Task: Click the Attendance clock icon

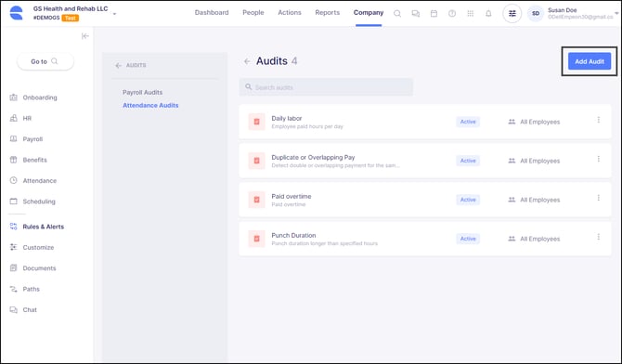Action: (14, 180)
